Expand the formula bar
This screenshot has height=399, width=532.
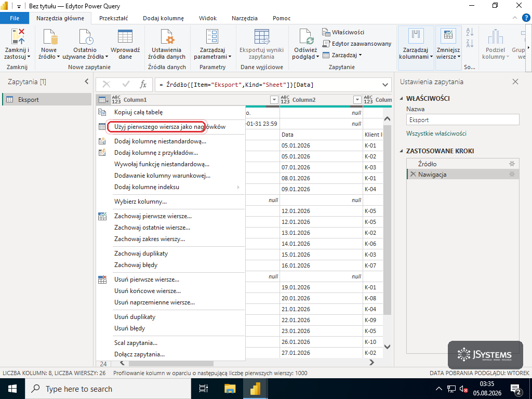pos(385,85)
